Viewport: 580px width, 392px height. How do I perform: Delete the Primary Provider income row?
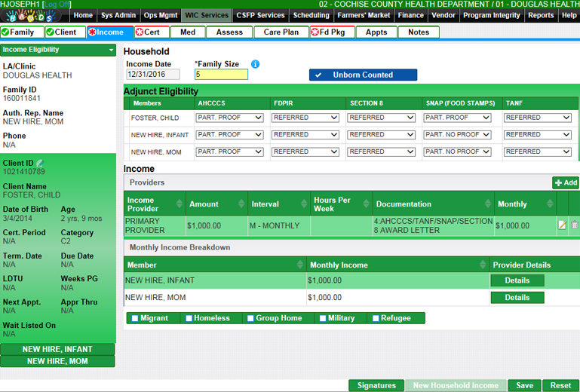pyautogui.click(x=575, y=225)
